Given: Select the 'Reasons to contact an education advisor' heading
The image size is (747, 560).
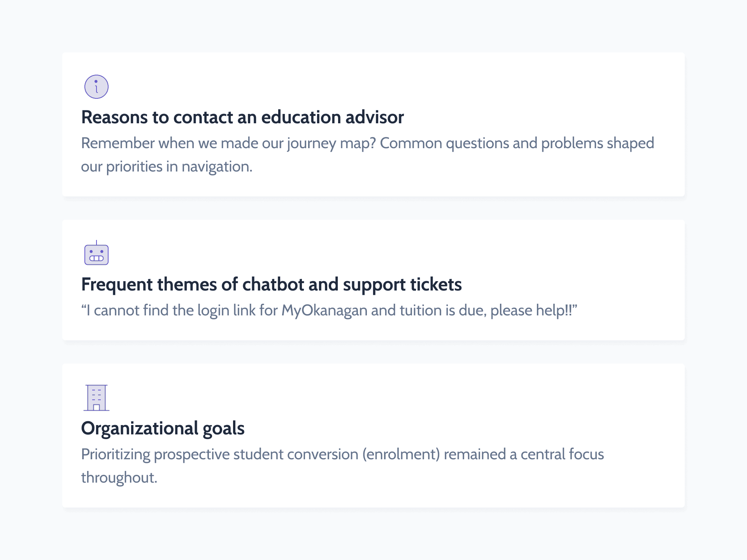Looking at the screenshot, I should coord(242,117).
